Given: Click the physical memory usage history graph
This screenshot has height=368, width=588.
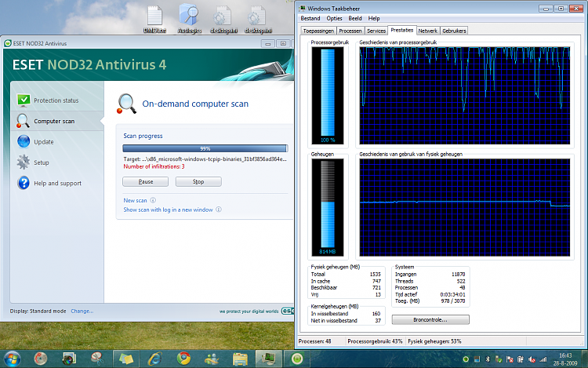Looking at the screenshot, I should point(465,207).
